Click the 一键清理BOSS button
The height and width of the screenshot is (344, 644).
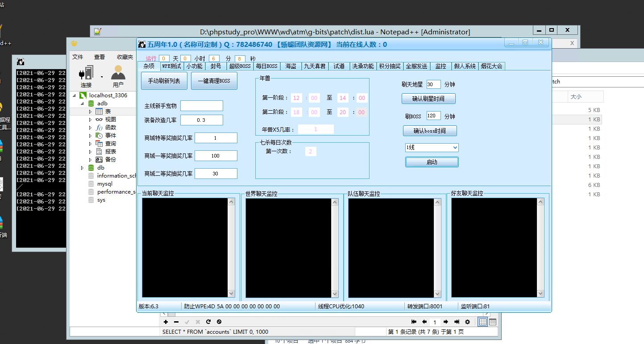coord(214,81)
